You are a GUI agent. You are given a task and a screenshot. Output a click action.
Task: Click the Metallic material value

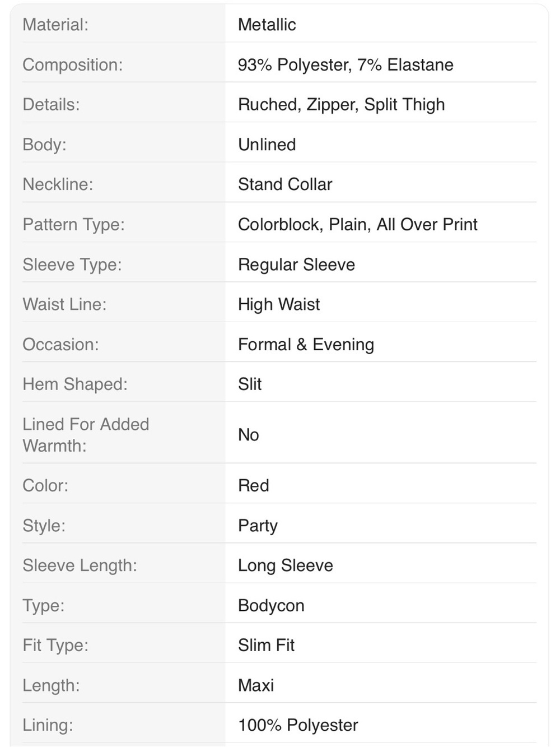click(x=267, y=25)
